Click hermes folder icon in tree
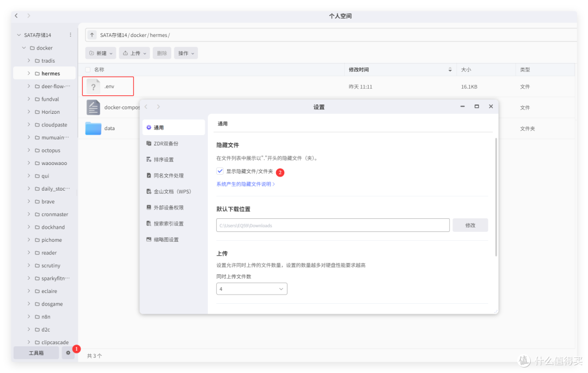 click(x=37, y=74)
